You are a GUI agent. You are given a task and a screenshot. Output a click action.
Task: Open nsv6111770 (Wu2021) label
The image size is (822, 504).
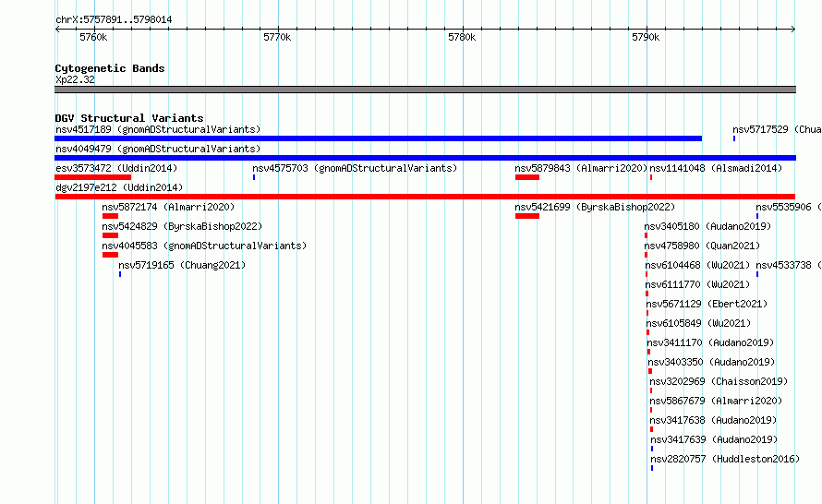697,284
